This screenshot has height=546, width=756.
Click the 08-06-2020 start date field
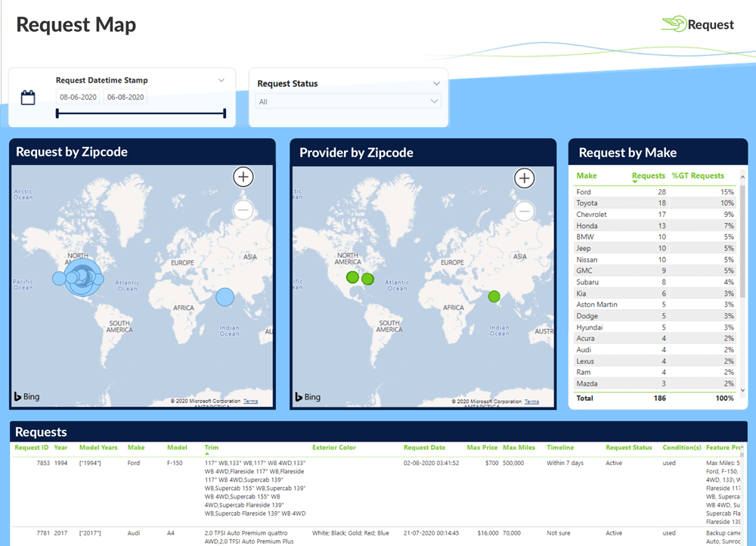click(78, 97)
